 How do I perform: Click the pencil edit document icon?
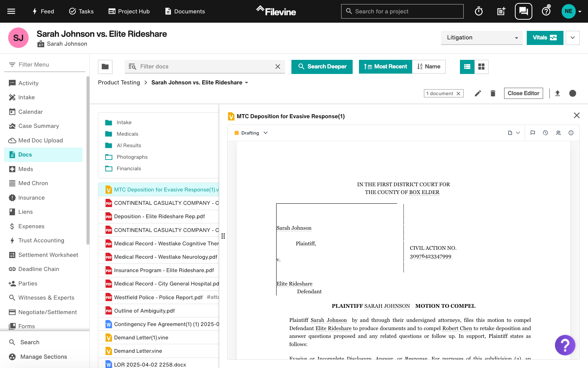click(x=478, y=93)
